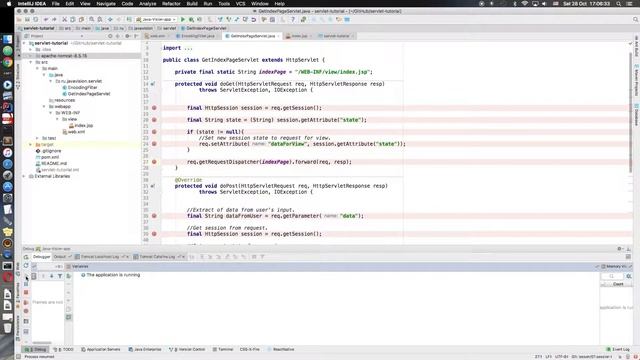Open the Refactor menu

tap(171, 4)
